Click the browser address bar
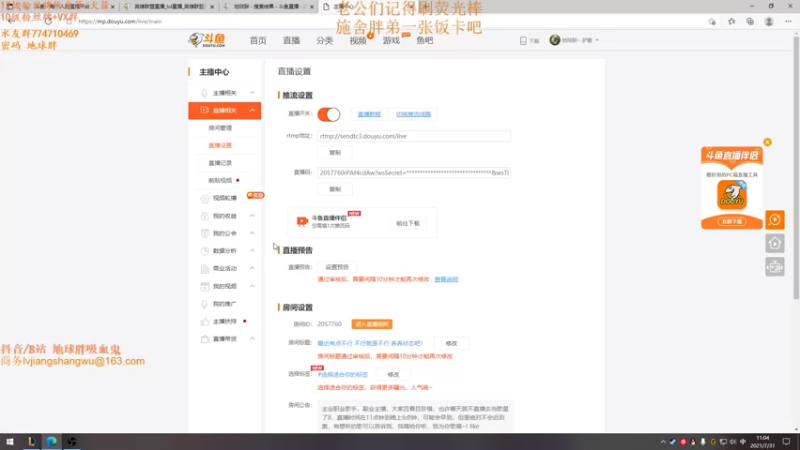 coord(388,21)
